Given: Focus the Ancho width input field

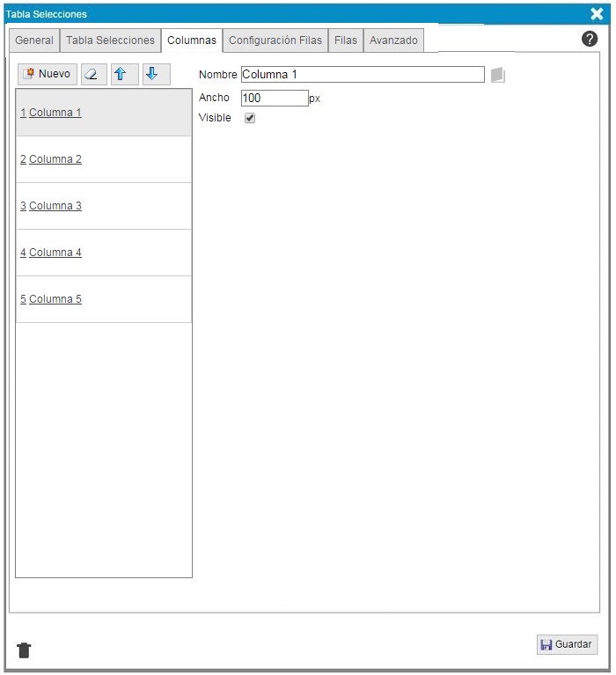Looking at the screenshot, I should pos(274,98).
